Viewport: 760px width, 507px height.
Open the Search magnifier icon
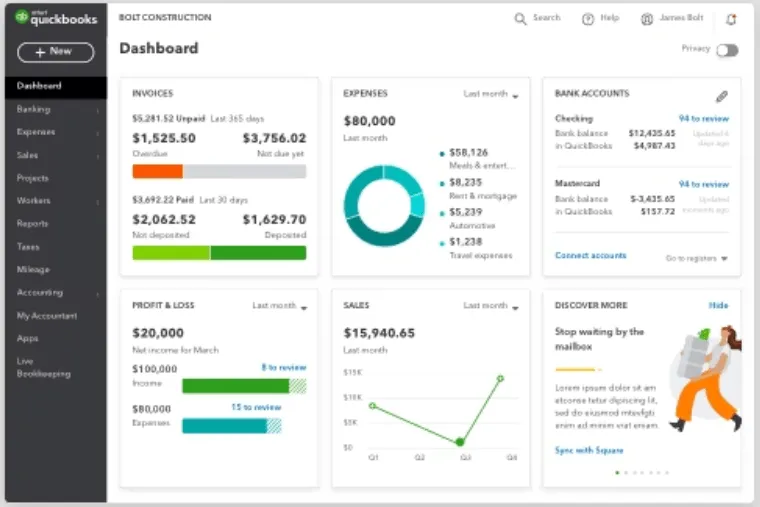(x=520, y=18)
